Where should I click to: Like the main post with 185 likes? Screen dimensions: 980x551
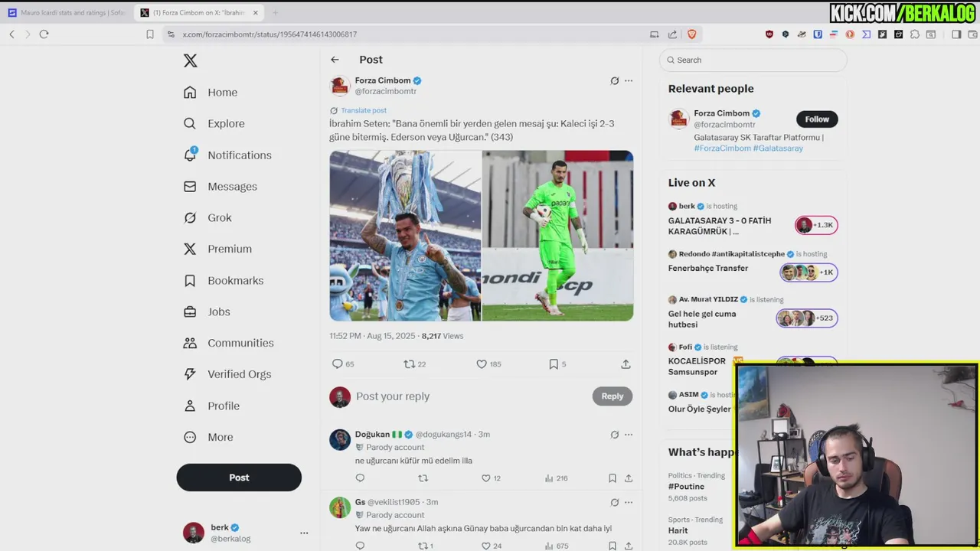click(x=482, y=364)
